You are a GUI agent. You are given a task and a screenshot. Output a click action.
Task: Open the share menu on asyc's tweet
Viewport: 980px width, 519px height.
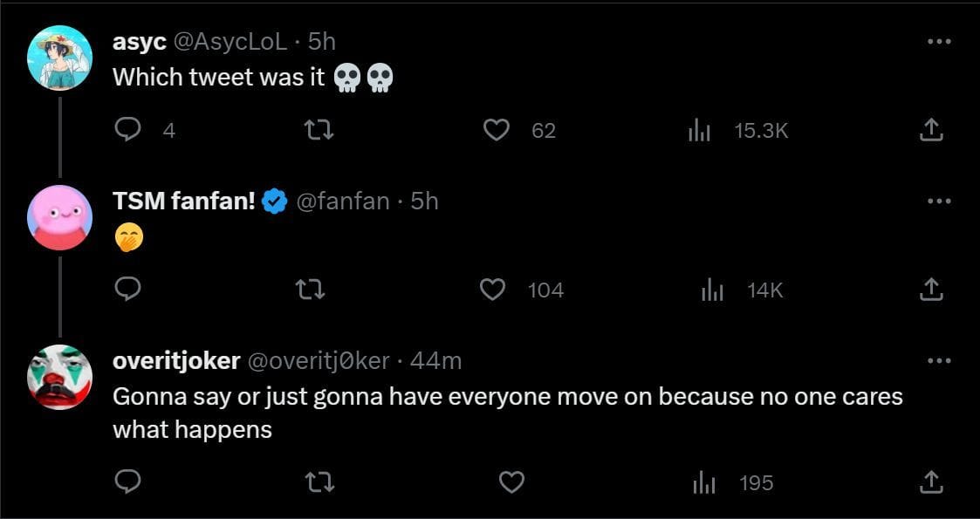[x=931, y=129]
